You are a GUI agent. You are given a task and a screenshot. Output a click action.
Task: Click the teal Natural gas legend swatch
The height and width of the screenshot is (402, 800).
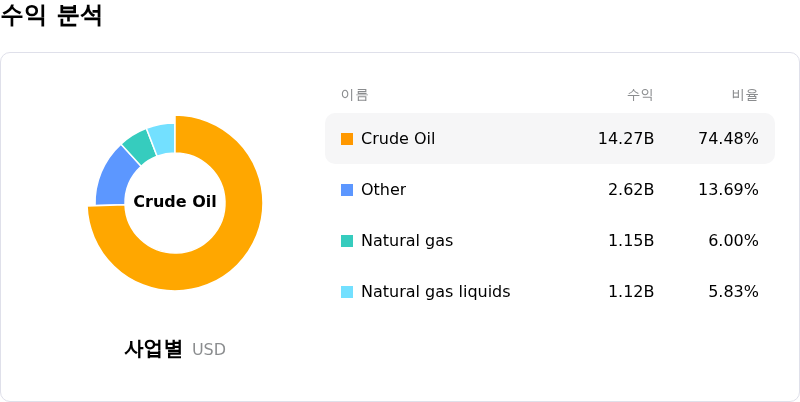[x=347, y=241]
